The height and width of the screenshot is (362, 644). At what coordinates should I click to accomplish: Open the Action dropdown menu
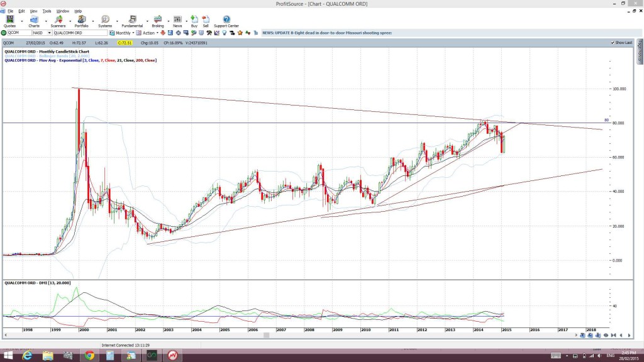point(157,33)
